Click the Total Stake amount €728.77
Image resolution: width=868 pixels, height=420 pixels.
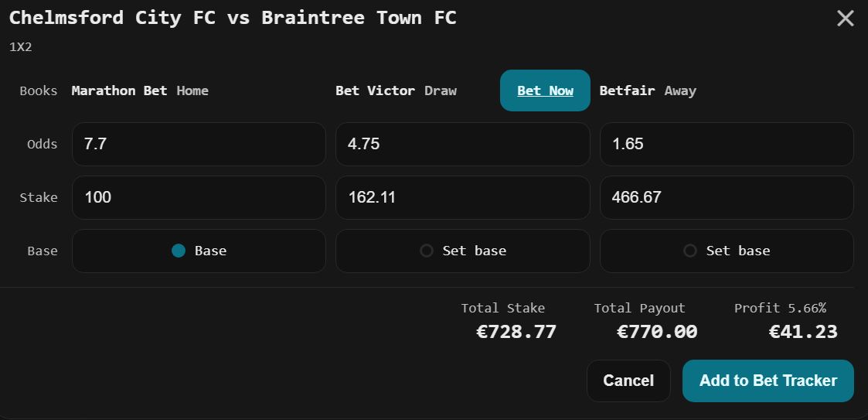pyautogui.click(x=516, y=332)
